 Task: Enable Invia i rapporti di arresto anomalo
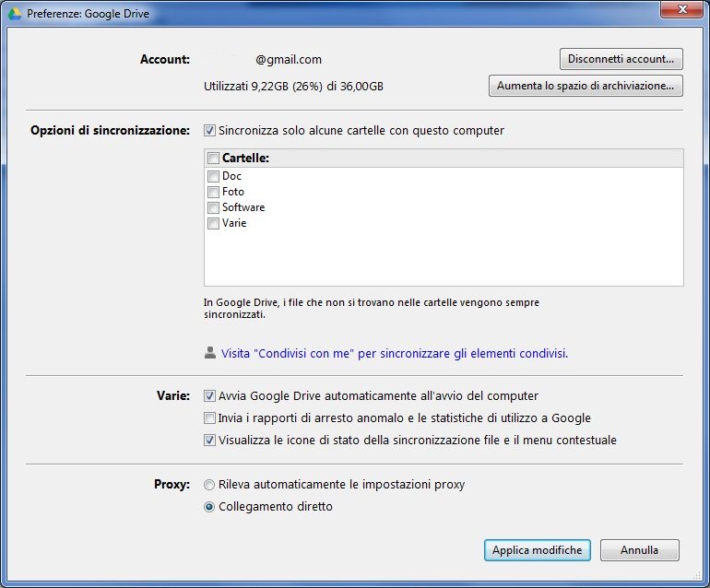point(209,417)
